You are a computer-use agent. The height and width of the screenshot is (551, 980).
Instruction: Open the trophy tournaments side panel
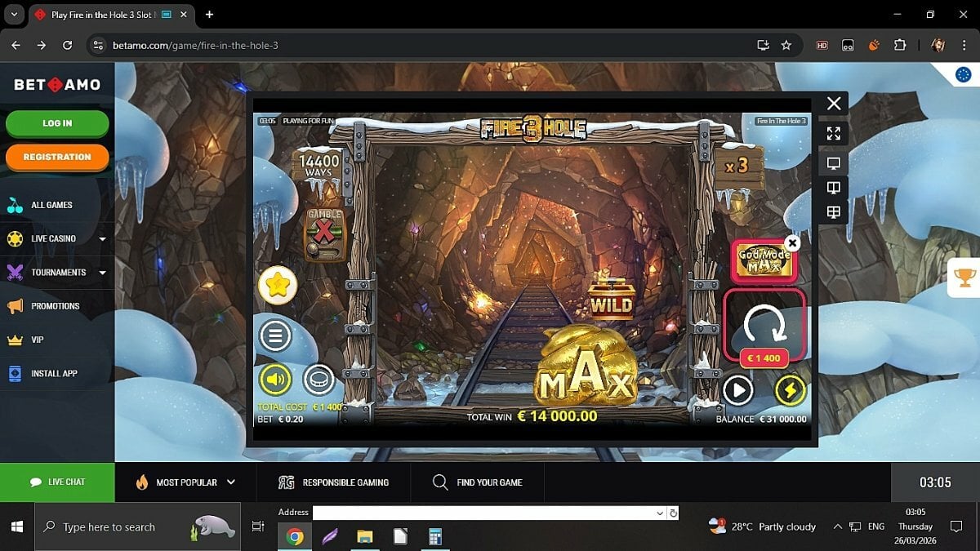pyautogui.click(x=964, y=278)
